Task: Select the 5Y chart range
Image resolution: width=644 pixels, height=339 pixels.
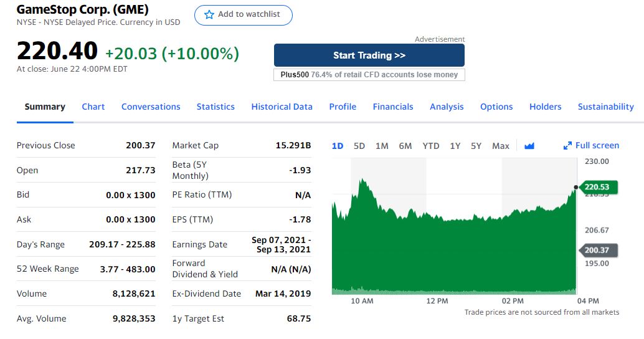Action: [x=476, y=146]
